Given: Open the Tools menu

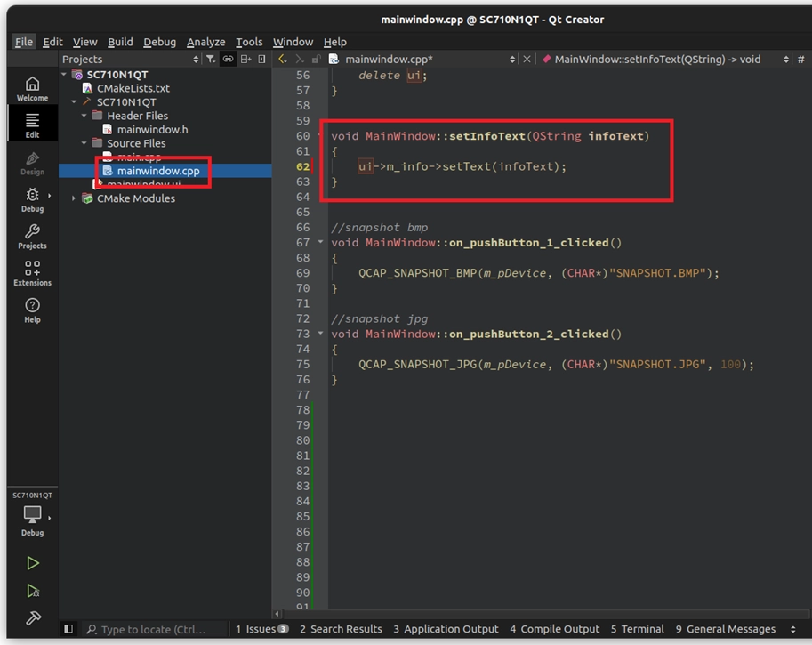Looking at the screenshot, I should click(x=249, y=42).
